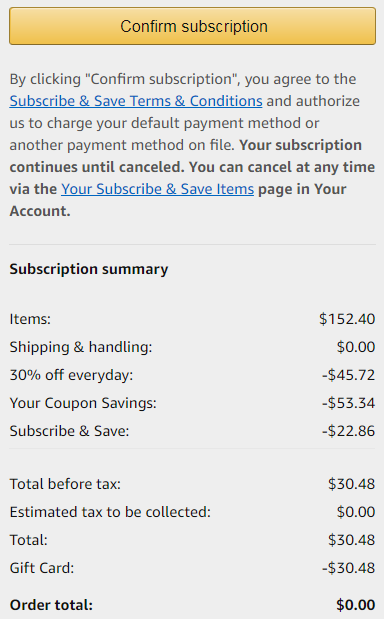The width and height of the screenshot is (387, 622).
Task: Click the Confirm subscription button
Action: pos(193,26)
